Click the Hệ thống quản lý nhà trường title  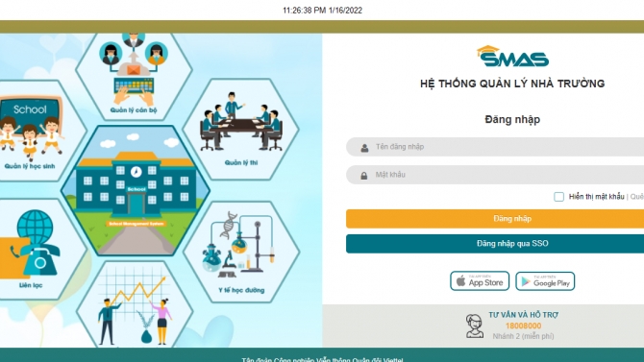point(512,84)
